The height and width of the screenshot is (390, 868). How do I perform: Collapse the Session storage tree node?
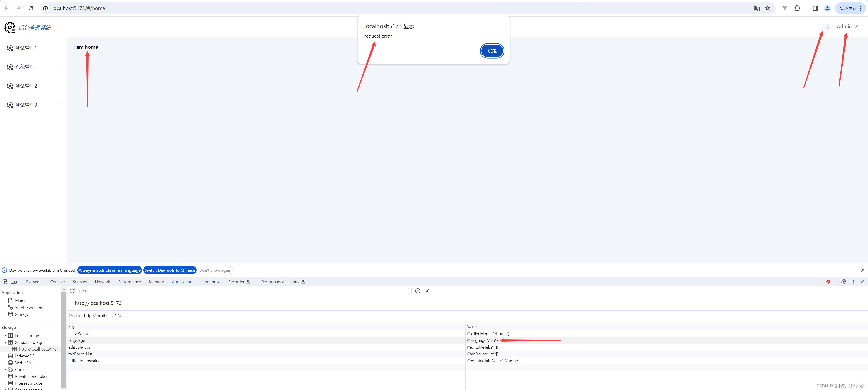[x=5, y=342]
